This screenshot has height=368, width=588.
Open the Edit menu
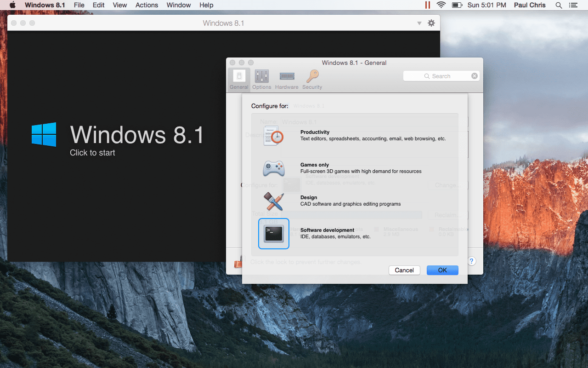pos(98,5)
